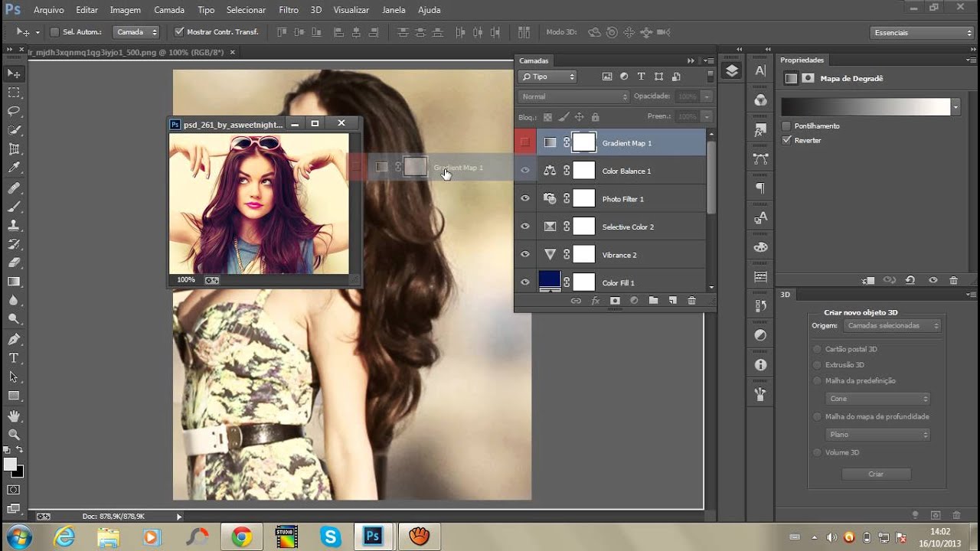Create a new group with folder icon
Viewport: 980px width, 551px height.
click(x=653, y=301)
